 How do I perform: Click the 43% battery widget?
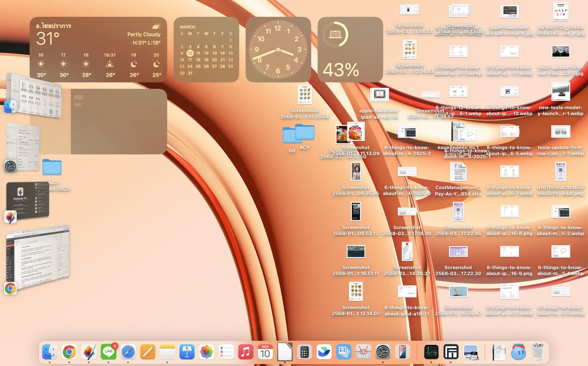pos(350,49)
